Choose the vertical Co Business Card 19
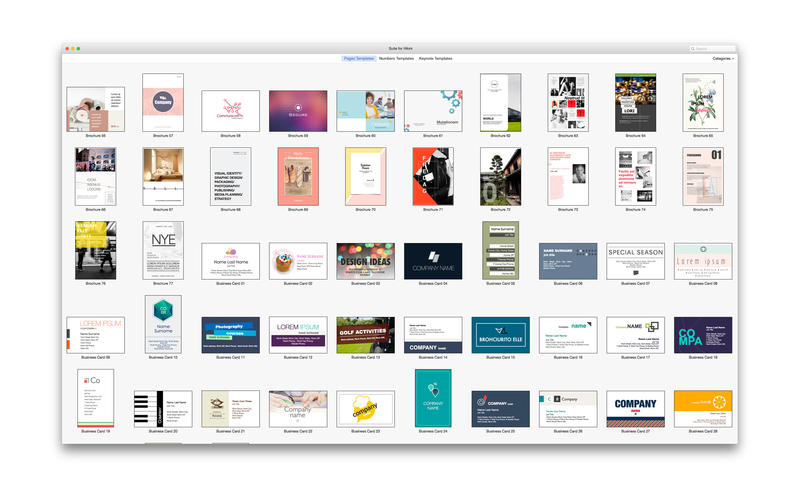This screenshot has height=500, width=800. click(x=95, y=398)
